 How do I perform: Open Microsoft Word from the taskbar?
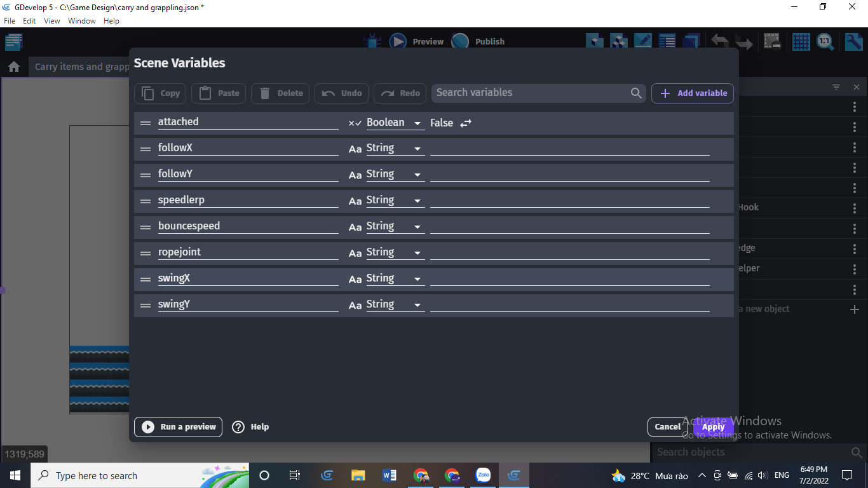tap(390, 475)
